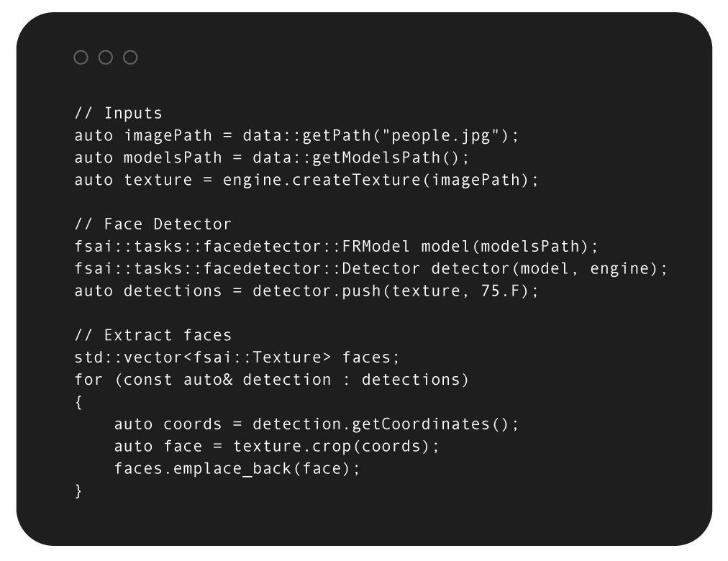Screen dimensions: 728x561
Task: Click the "// Inputs" comment
Action: pyautogui.click(x=119, y=113)
